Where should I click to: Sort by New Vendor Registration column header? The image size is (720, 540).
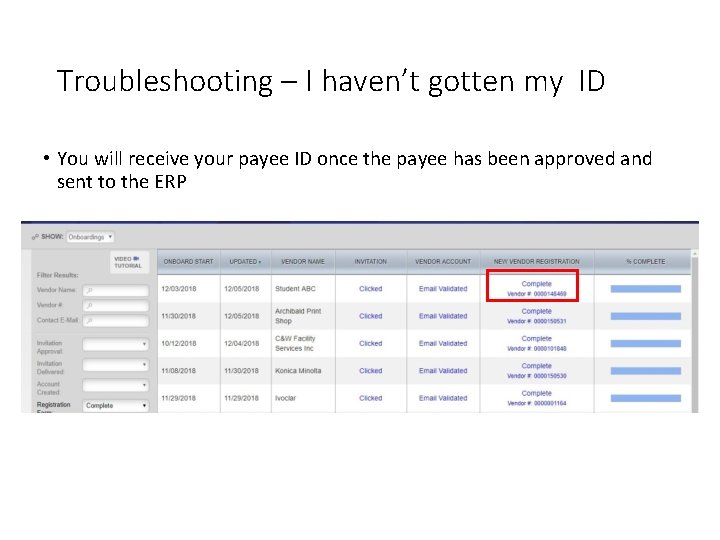[537, 262]
